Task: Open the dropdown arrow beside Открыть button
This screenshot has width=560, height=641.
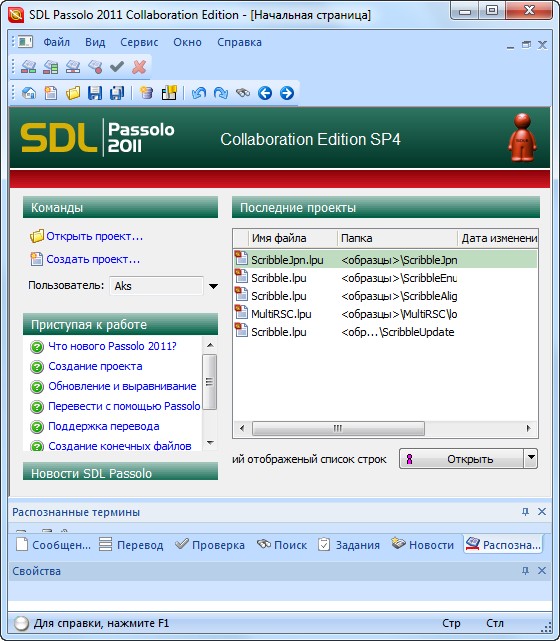Action: [x=531, y=458]
